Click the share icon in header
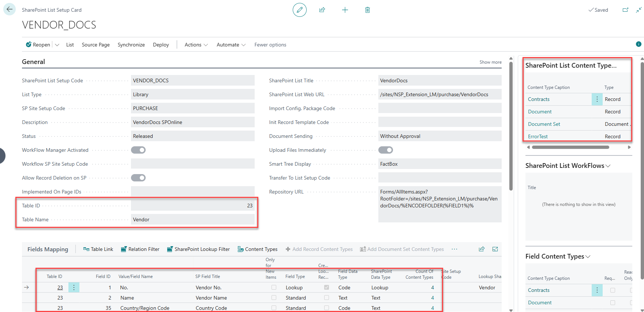644x312 pixels. pyautogui.click(x=322, y=10)
